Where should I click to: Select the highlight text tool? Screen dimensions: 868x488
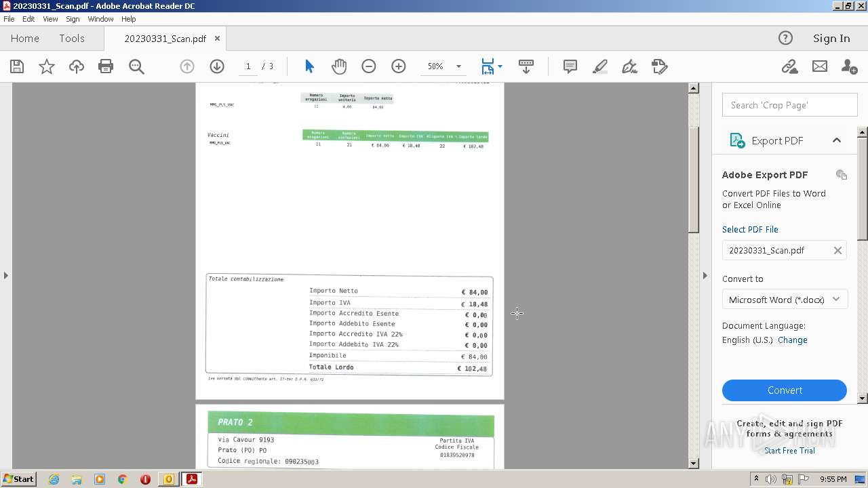[x=600, y=66]
